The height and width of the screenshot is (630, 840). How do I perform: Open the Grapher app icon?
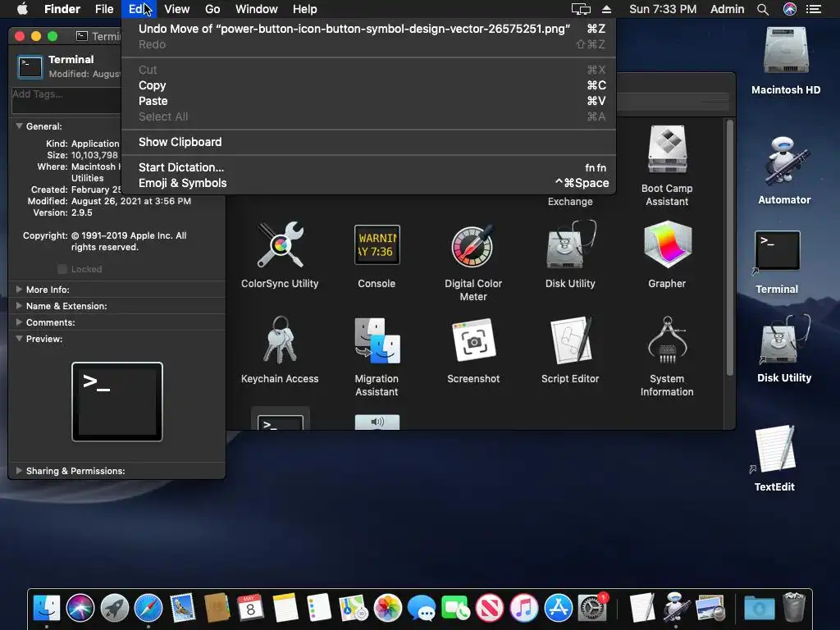(x=667, y=244)
